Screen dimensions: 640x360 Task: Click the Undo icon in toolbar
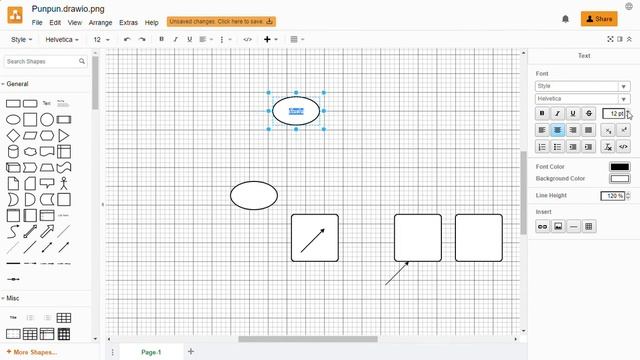pos(127,40)
